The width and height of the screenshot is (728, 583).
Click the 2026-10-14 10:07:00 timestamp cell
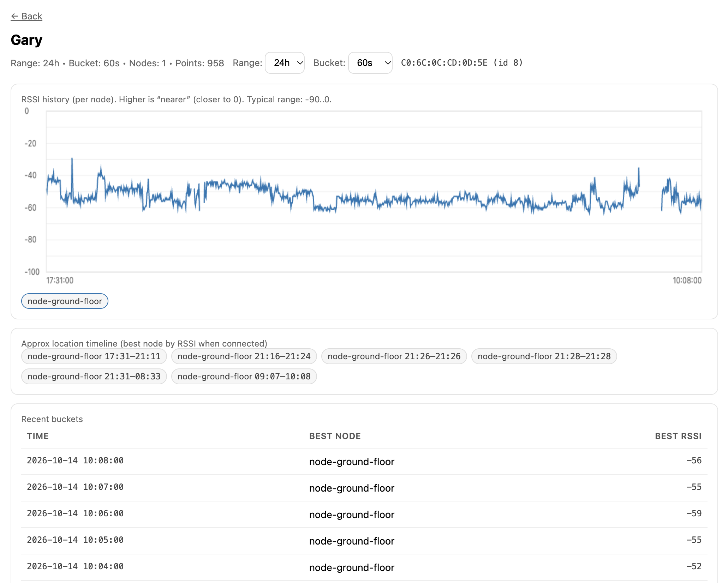75,487
